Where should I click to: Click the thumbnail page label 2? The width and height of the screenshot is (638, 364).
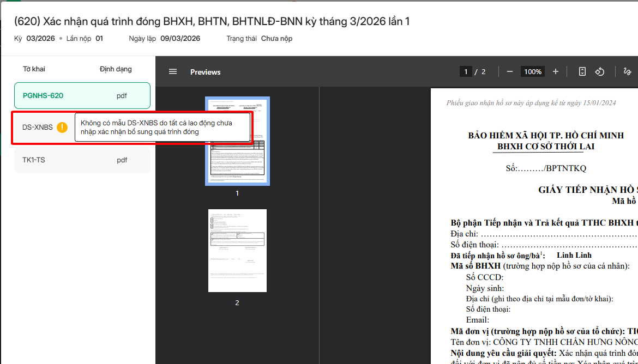(237, 303)
